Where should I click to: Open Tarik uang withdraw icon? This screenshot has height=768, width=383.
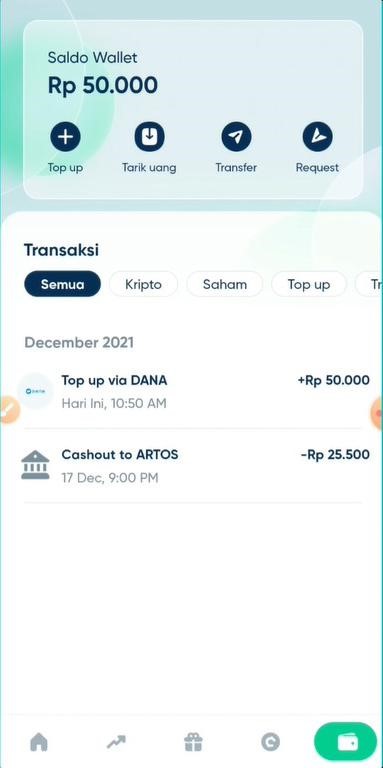pos(149,137)
